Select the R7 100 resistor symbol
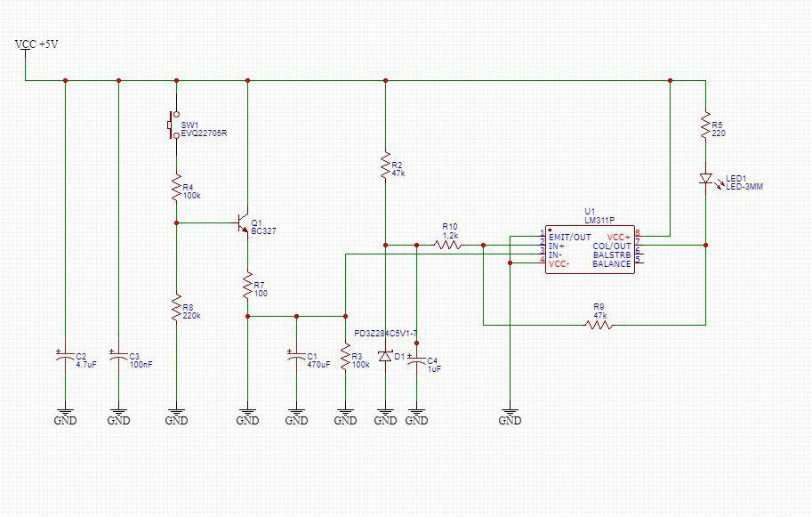The width and height of the screenshot is (812, 517). click(x=247, y=286)
